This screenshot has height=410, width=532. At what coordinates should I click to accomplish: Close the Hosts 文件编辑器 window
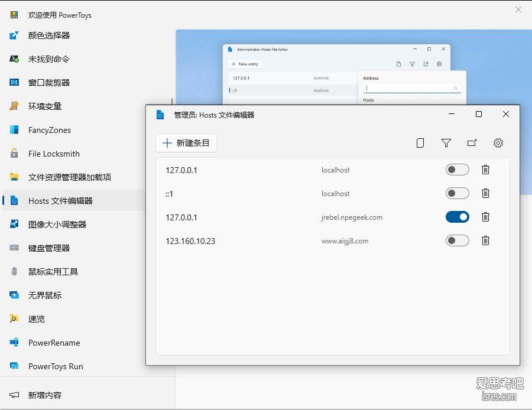(x=506, y=114)
